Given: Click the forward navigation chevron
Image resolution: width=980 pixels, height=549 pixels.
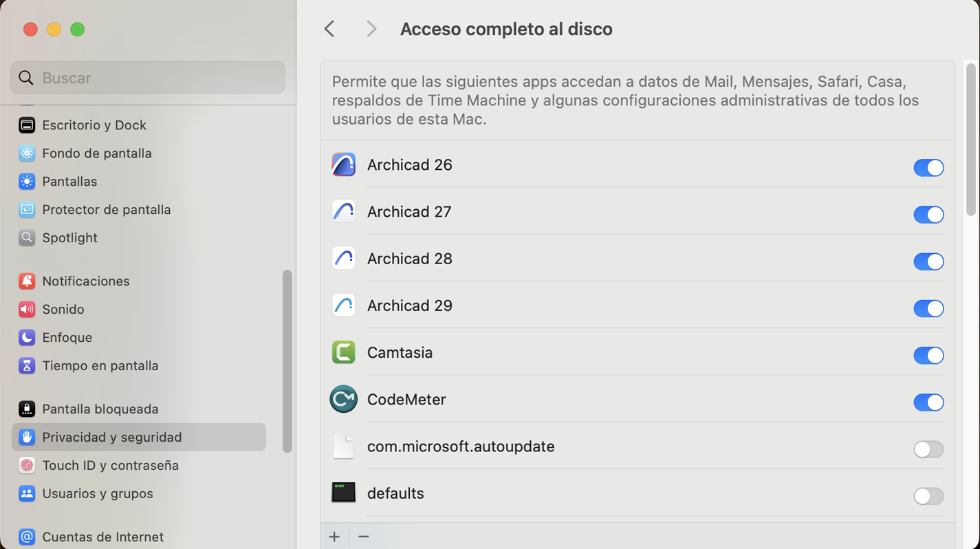Looking at the screenshot, I should point(371,29).
